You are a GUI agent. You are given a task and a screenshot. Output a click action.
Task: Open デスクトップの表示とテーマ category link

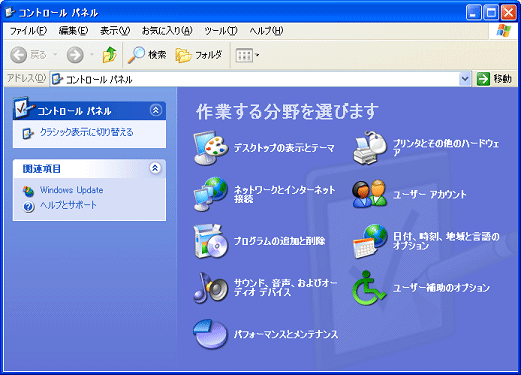[x=284, y=148]
